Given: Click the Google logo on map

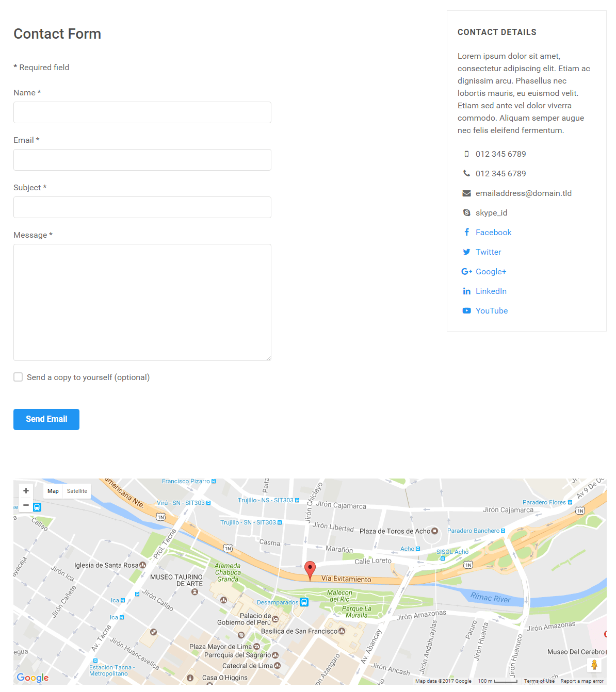Looking at the screenshot, I should coord(33,678).
